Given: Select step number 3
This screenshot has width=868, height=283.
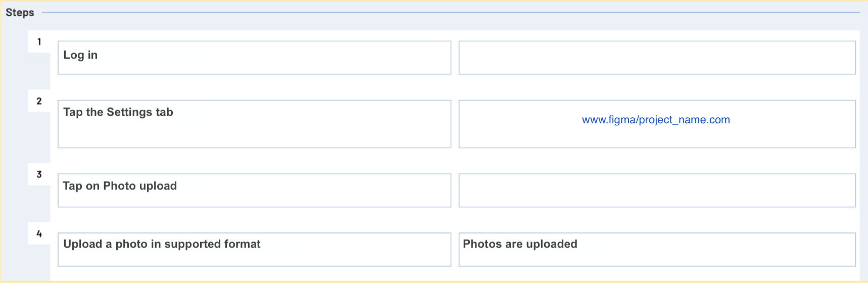Looking at the screenshot, I should tap(39, 174).
